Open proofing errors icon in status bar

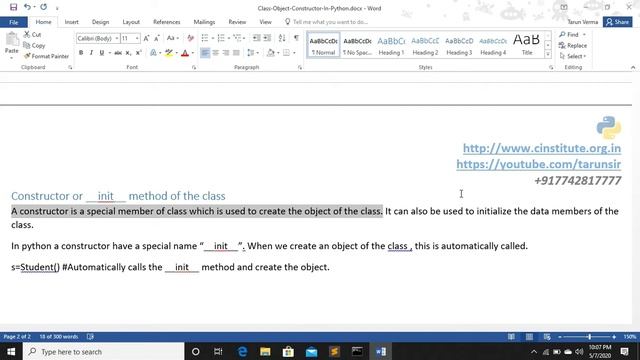pyautogui.click(x=90, y=337)
